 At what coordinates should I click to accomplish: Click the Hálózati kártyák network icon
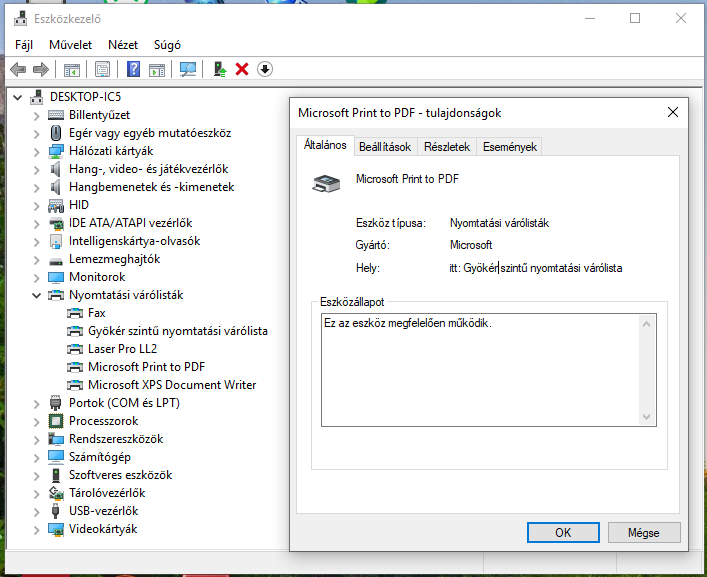tap(56, 151)
